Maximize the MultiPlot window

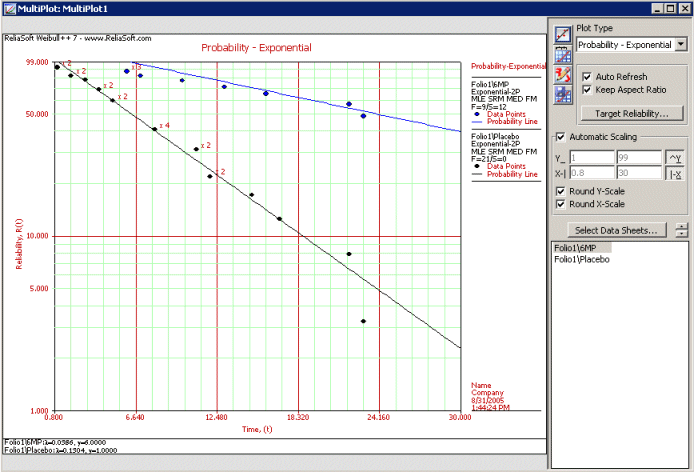671,8
